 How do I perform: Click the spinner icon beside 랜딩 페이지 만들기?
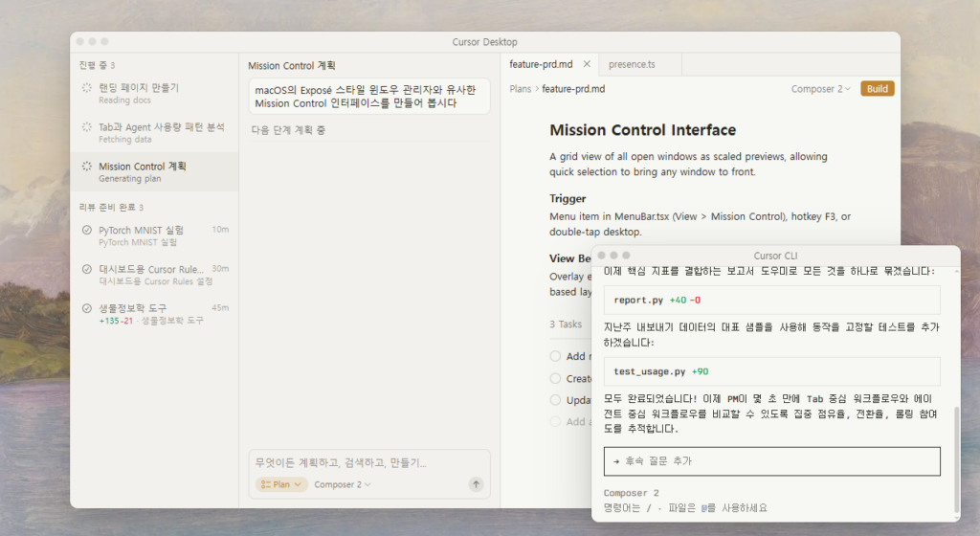pyautogui.click(x=87, y=88)
